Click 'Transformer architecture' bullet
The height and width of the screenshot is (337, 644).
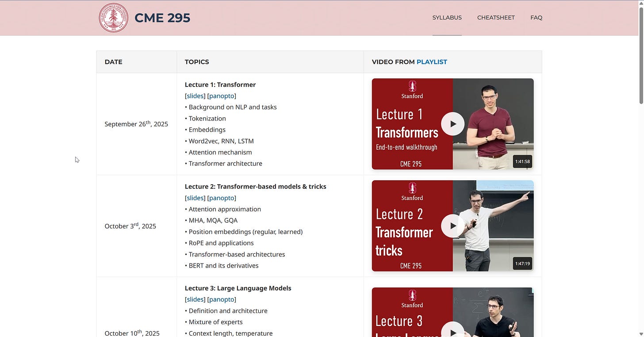(x=223, y=163)
